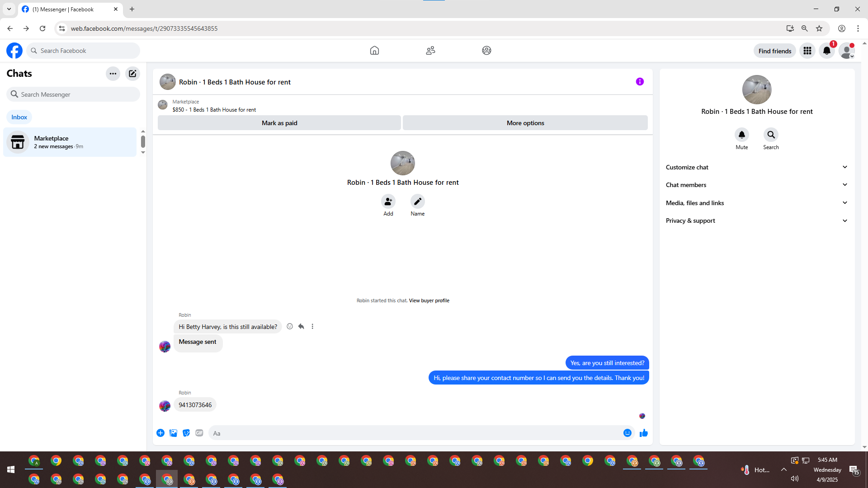Bookmark this page with the star icon

pos(819,28)
